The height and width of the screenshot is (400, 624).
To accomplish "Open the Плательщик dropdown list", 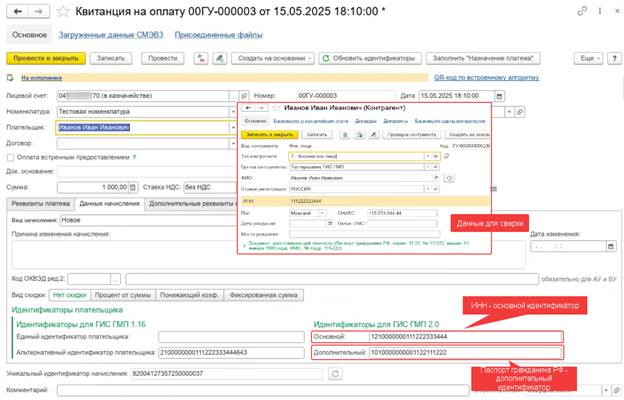I will [233, 128].
